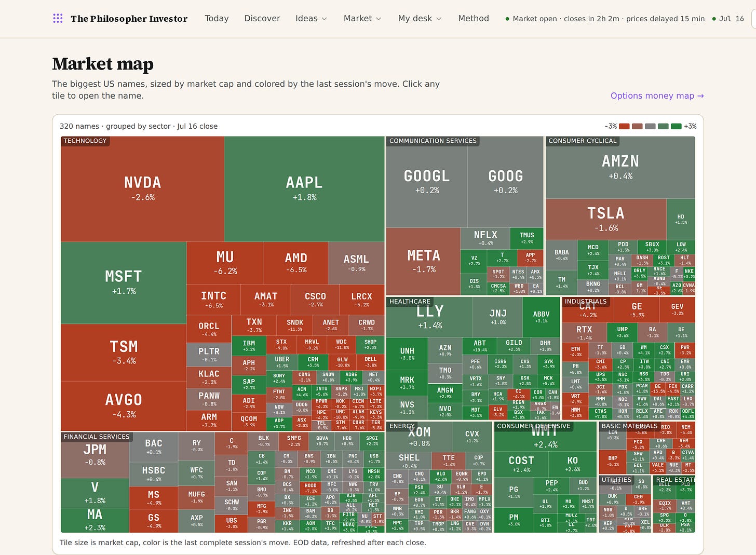This screenshot has height=555, width=756.
Task: Click The Philosopher Investor site title
Action: click(129, 19)
